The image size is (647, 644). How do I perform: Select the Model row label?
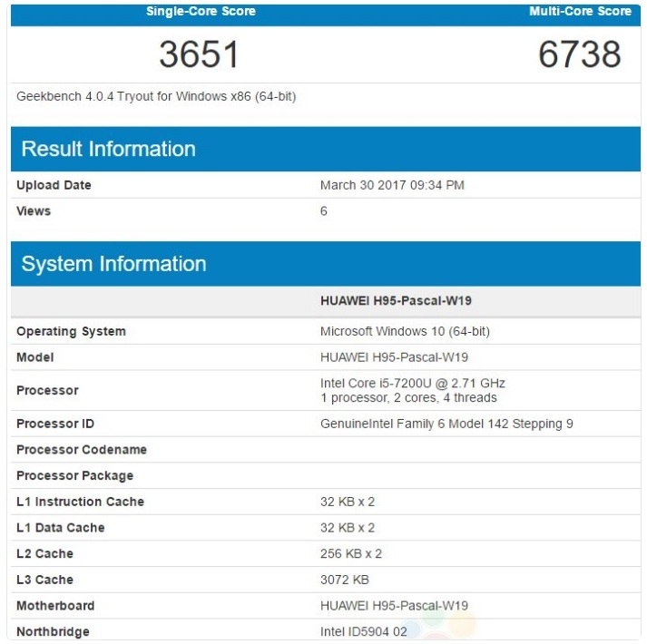tap(35, 357)
